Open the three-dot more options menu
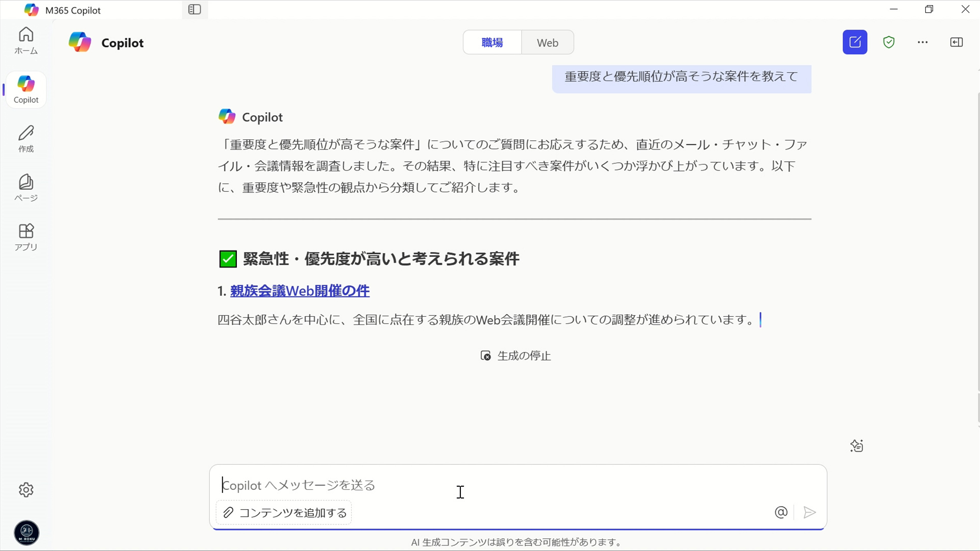Screen dimensions: 980x551 tap(923, 42)
